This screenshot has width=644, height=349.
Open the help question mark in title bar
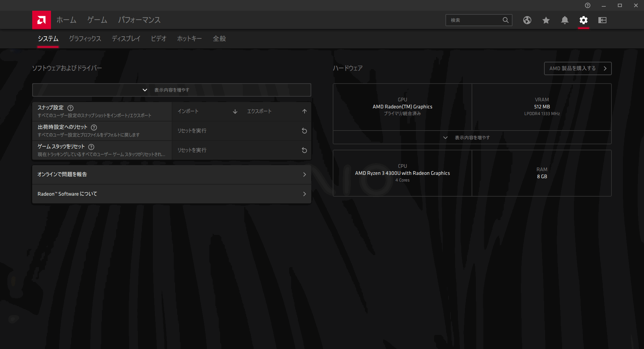click(x=588, y=5)
